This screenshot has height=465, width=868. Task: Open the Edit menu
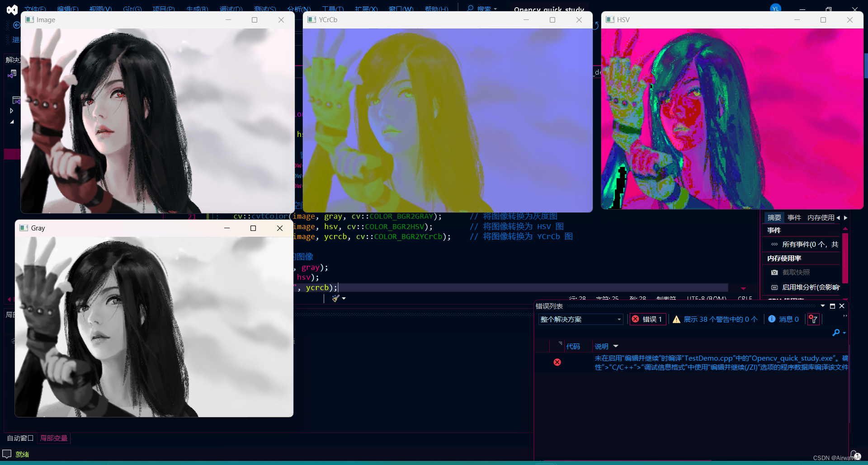coord(68,9)
